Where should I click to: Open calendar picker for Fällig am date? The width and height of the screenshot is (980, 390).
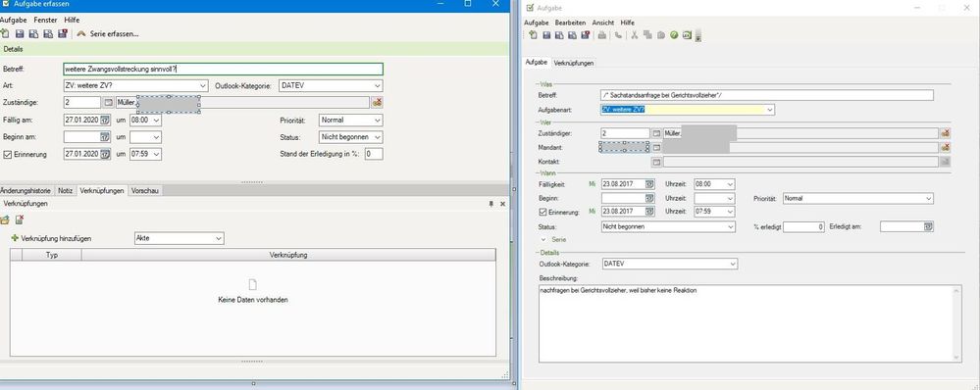pos(105,120)
